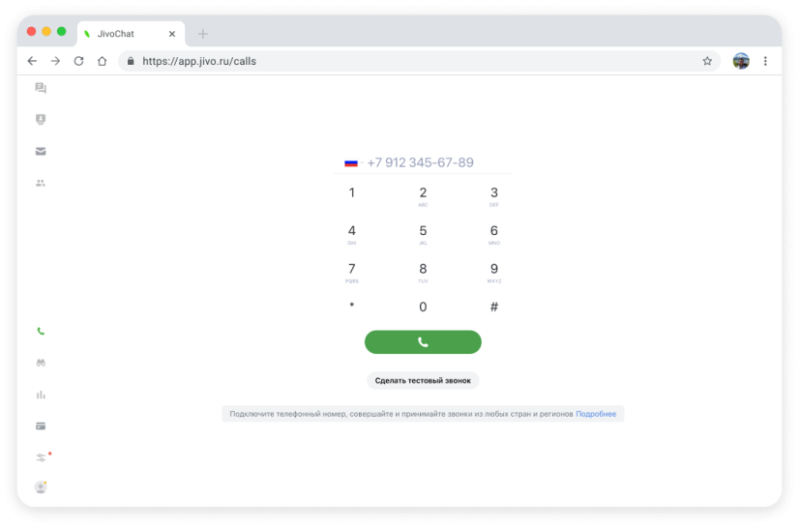Viewport: 800px width, 528px height.
Task: Start call with green phone button
Action: (x=423, y=342)
